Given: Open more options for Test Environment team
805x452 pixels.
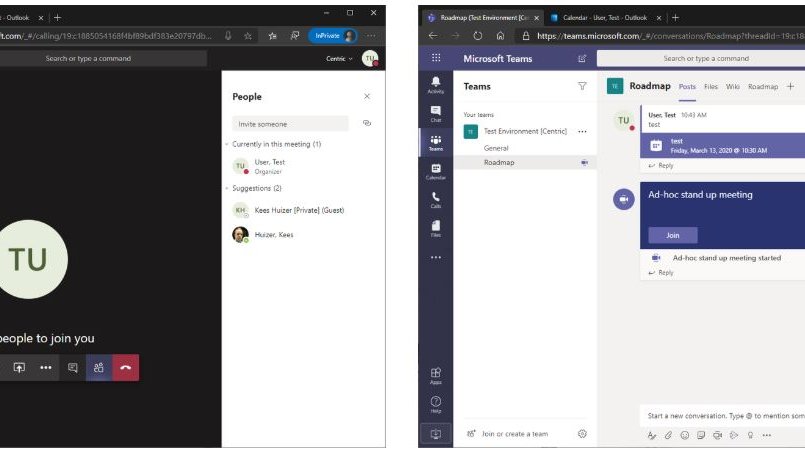Looking at the screenshot, I should [x=582, y=131].
